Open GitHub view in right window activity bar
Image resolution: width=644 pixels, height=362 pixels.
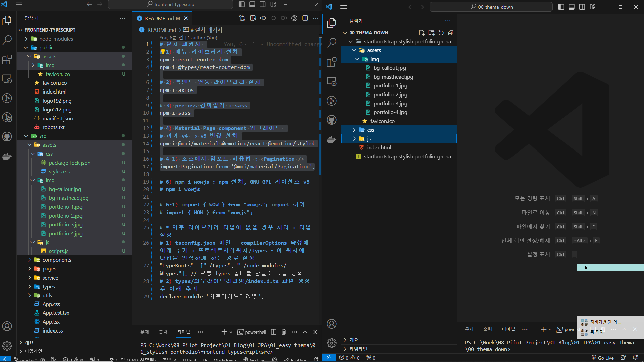tap(332, 120)
